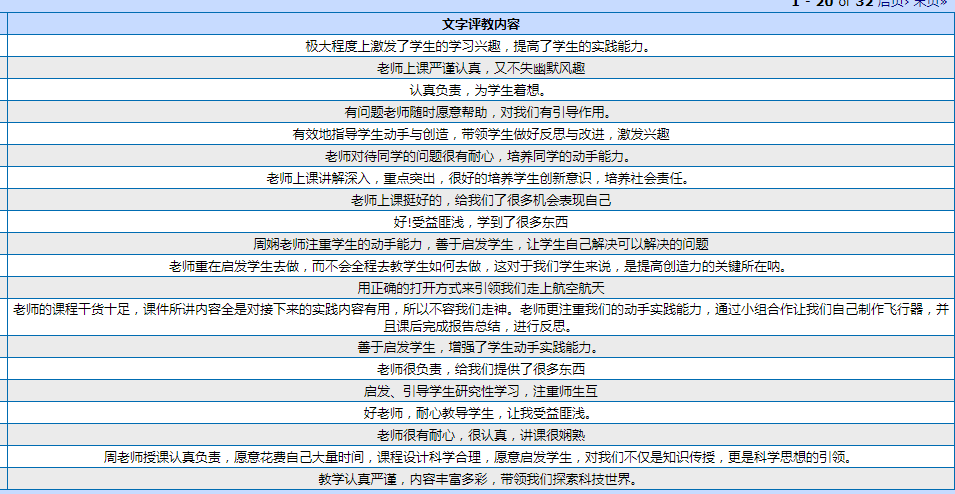Screen dimensions: 955x494
Task: Click comment starting 老师上课讲解深入，重点突出
Action: 480,178
